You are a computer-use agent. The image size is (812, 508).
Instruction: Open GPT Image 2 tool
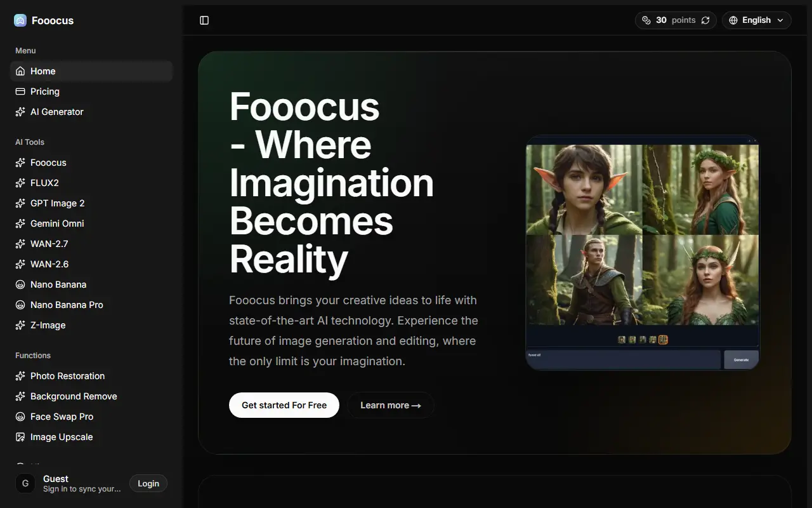pyautogui.click(x=91, y=203)
